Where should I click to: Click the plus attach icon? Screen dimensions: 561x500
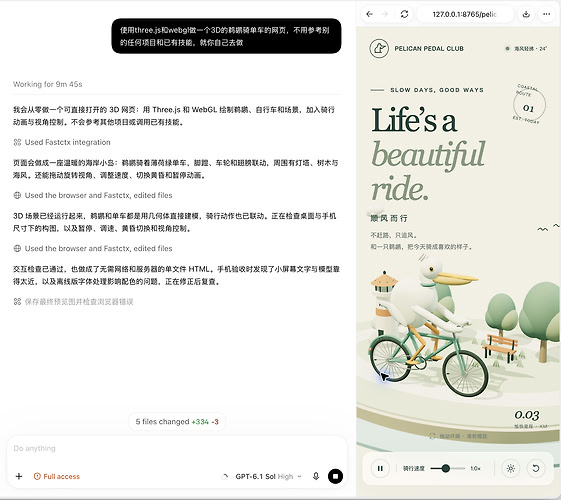point(19,476)
